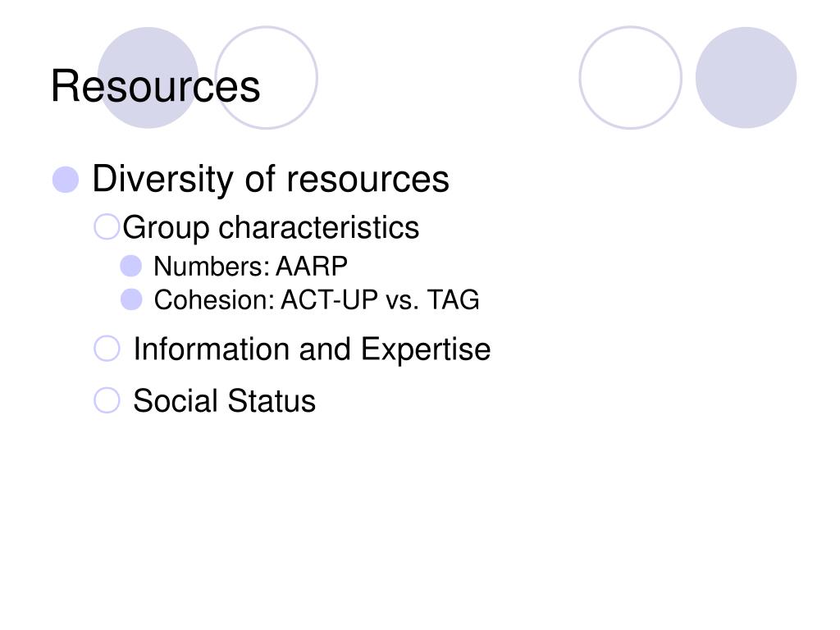
Task: Select hollow bullet beside Information and Expertise
Action: (107, 349)
